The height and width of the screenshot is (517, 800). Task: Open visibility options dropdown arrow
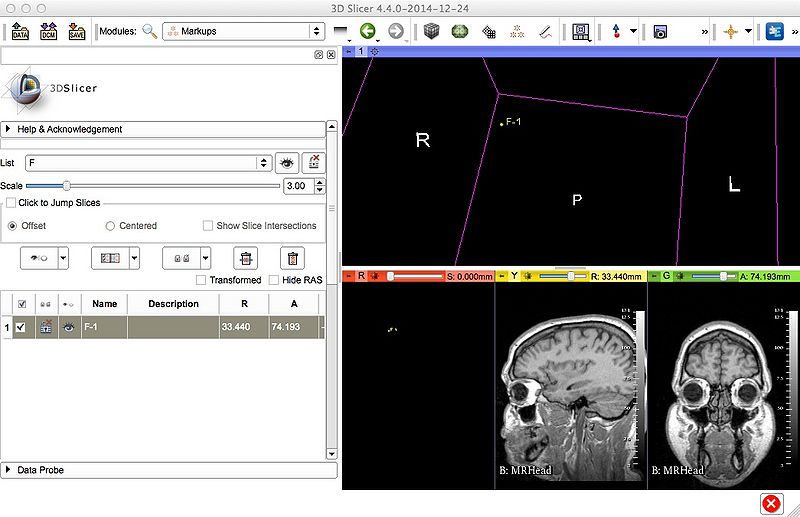[63, 258]
